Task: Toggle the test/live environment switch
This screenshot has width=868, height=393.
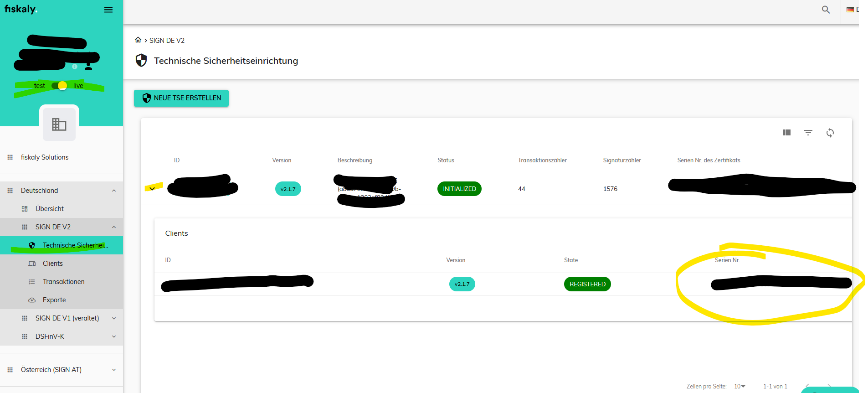Action: 60,86
